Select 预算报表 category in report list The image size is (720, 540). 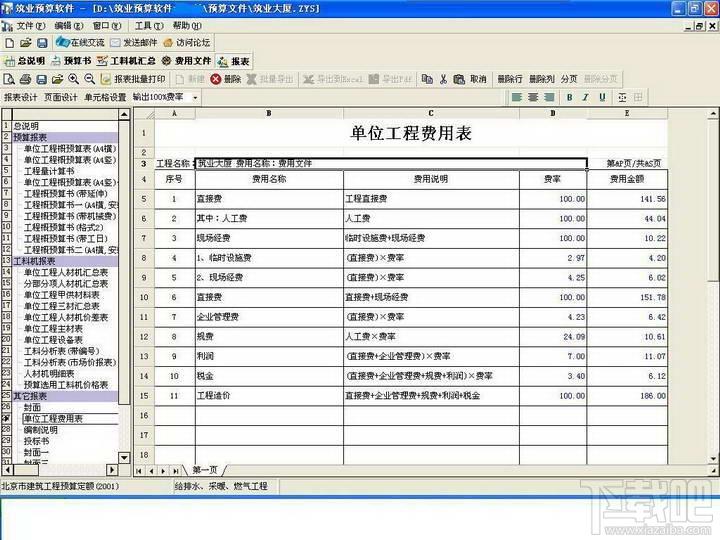65,137
